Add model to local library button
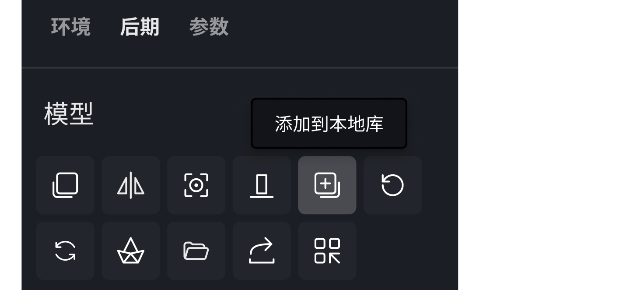Screen dimensions: 644x290 327,185
